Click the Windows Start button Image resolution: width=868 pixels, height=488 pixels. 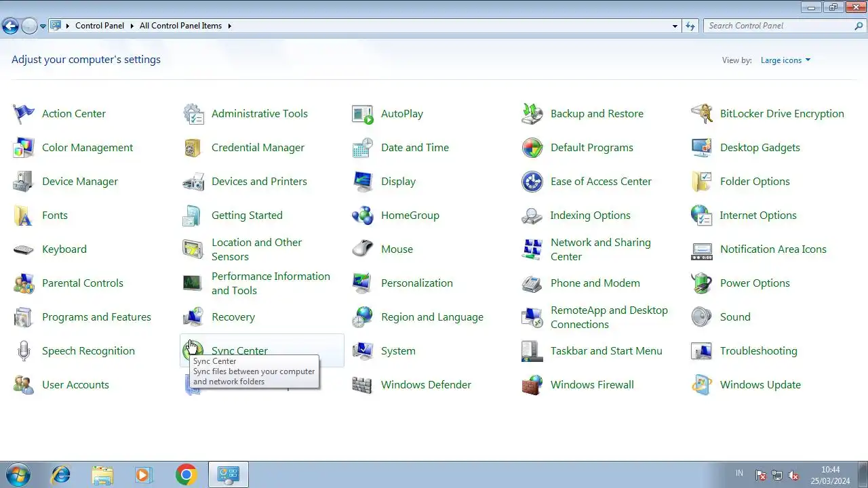pyautogui.click(x=18, y=474)
